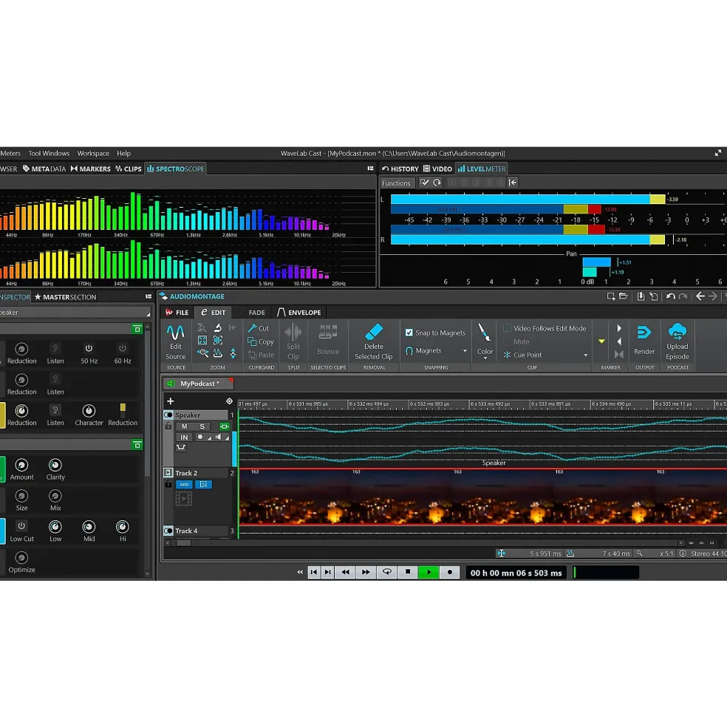This screenshot has height=728, width=727.
Task: Open the Workspace menu
Action: pyautogui.click(x=93, y=153)
